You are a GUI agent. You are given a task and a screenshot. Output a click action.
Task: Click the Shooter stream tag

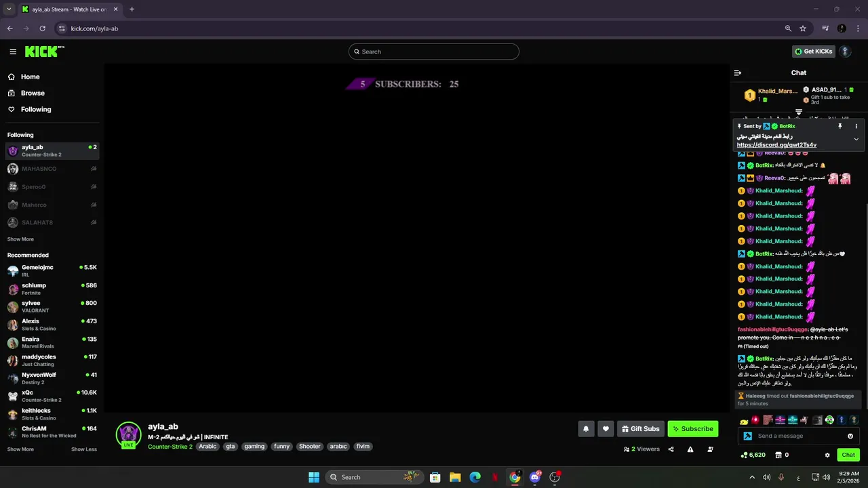(309, 447)
